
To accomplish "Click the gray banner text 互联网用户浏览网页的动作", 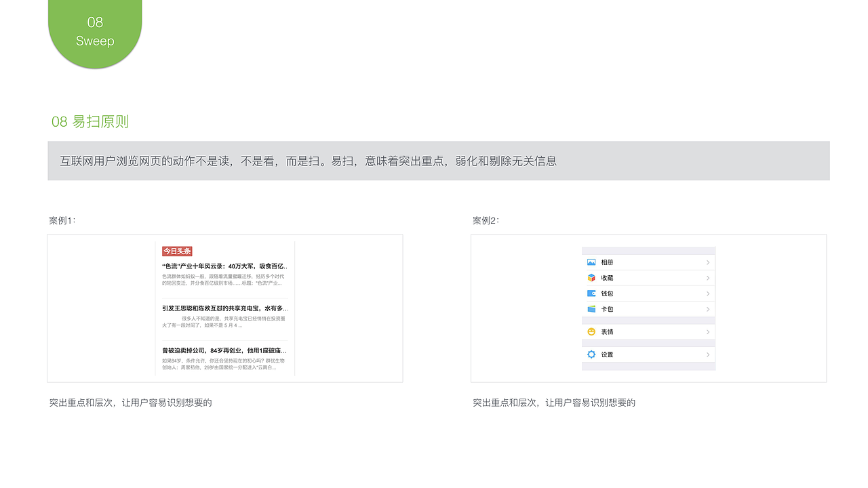I will (x=309, y=161).
